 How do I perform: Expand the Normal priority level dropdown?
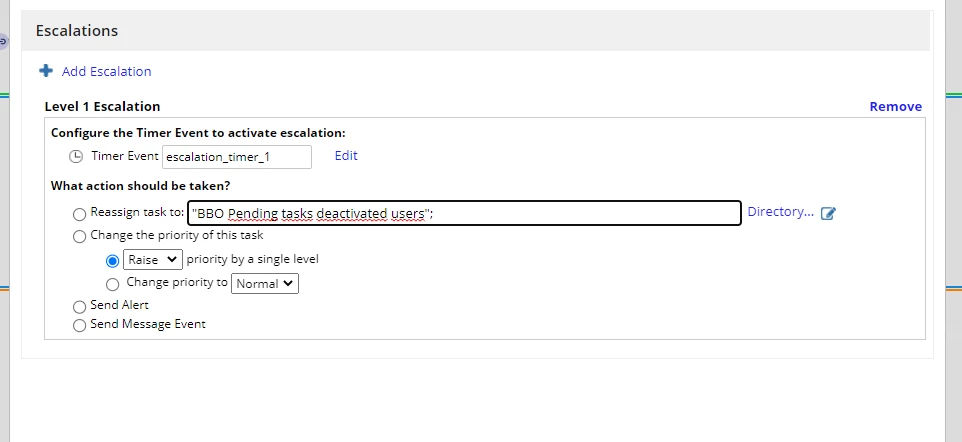[265, 284]
